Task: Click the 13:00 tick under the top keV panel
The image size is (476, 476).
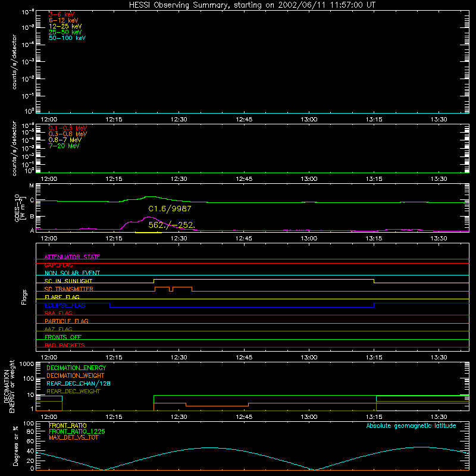Action: pyautogui.click(x=309, y=119)
